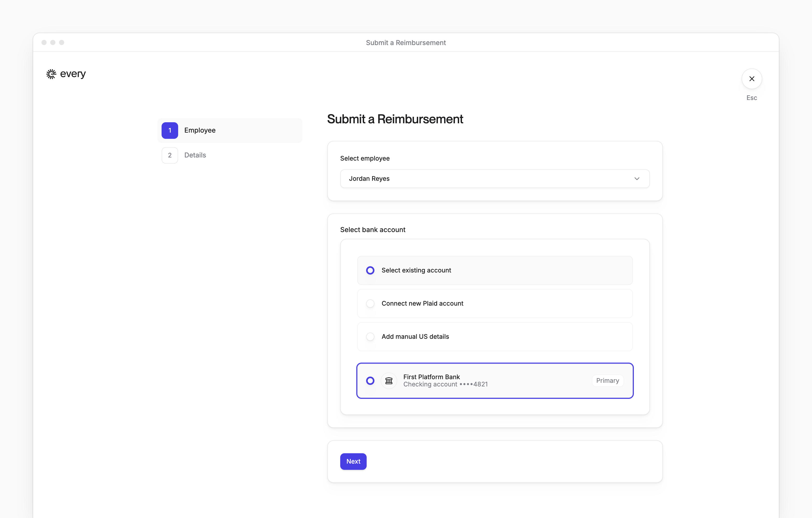The image size is (812, 518).
Task: Click the every wordmark text
Action: [73, 74]
